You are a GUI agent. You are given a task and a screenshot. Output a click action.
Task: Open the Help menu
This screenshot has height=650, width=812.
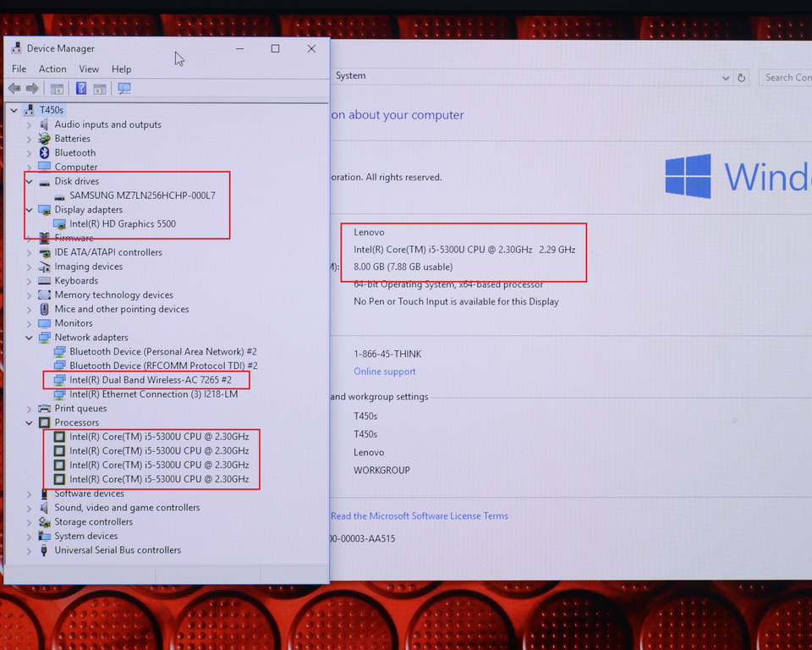click(122, 69)
